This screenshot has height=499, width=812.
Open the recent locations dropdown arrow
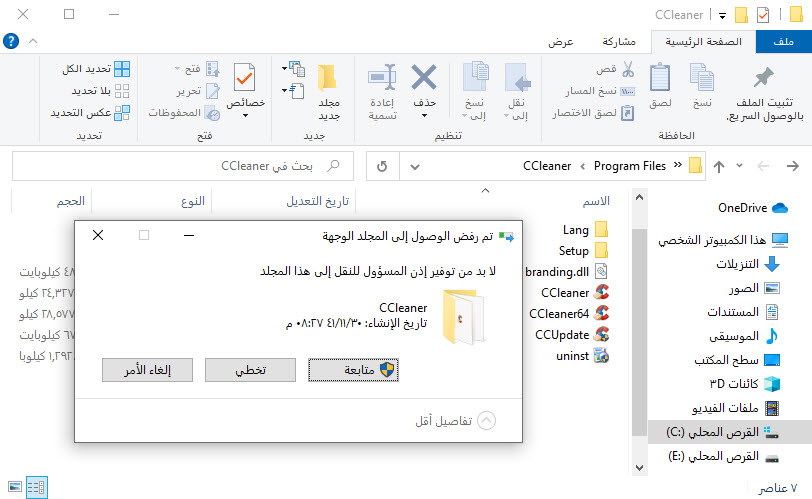pyautogui.click(x=740, y=166)
